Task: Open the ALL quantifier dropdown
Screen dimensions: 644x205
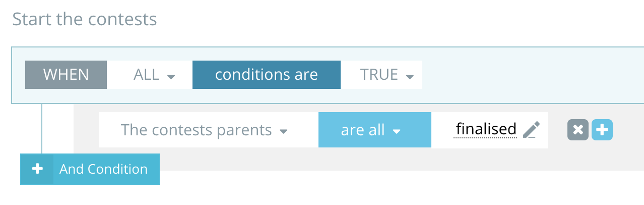Action: pos(149,75)
